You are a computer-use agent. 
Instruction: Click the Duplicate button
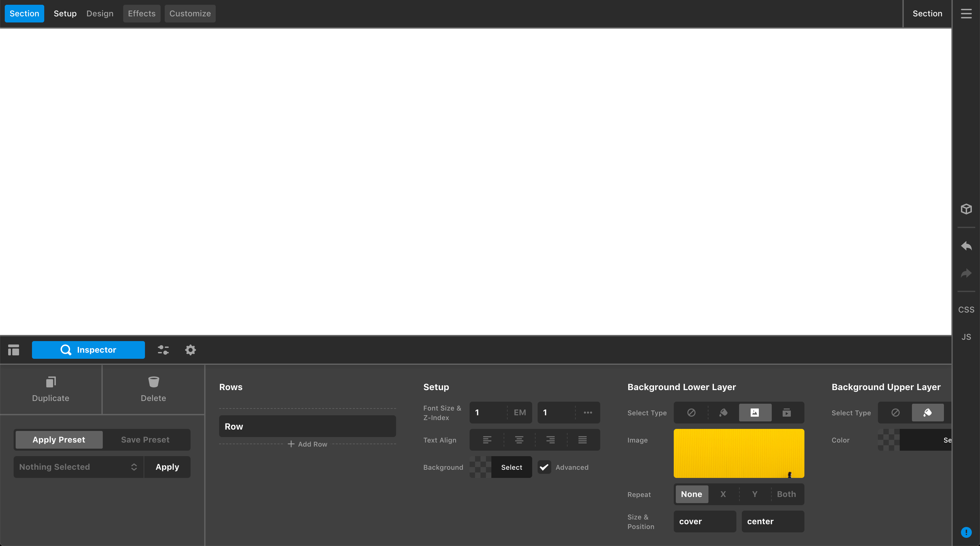[51, 389]
